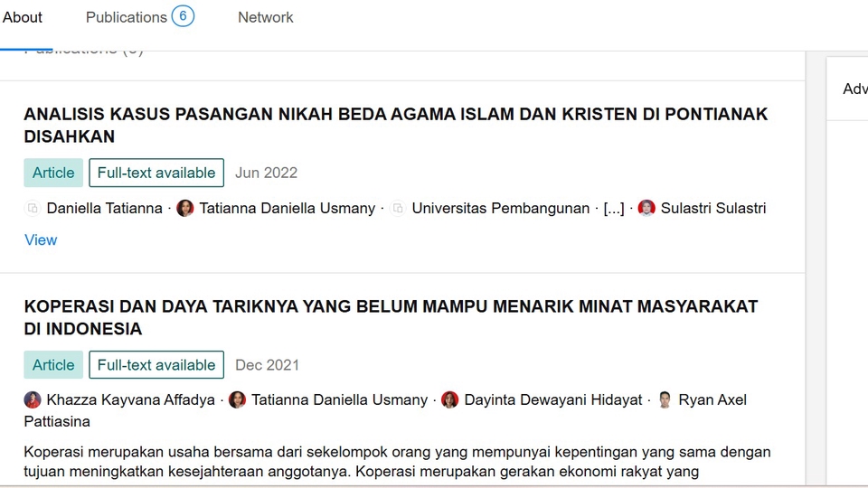This screenshot has height=488, width=868.
Task: Click placeholder avatar beside Daniella Tatianna
Action: [33, 208]
